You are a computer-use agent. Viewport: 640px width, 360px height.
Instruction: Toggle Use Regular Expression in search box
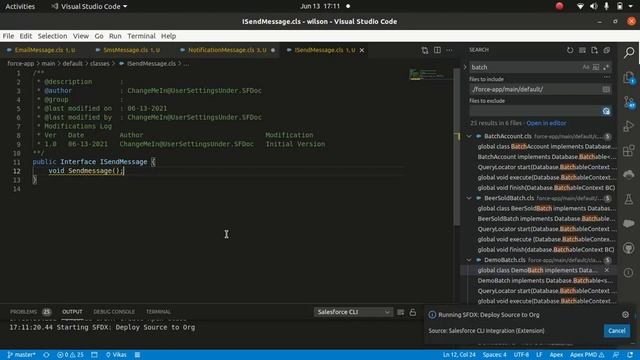click(606, 67)
